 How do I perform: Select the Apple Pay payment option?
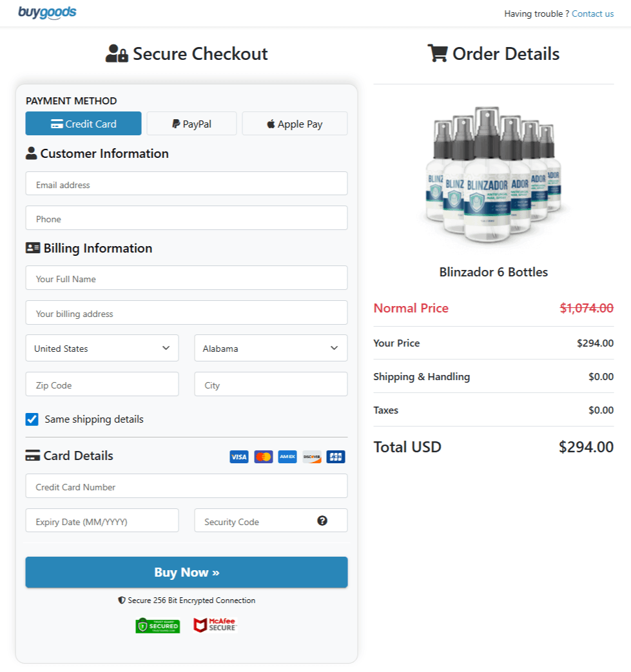[x=295, y=123]
